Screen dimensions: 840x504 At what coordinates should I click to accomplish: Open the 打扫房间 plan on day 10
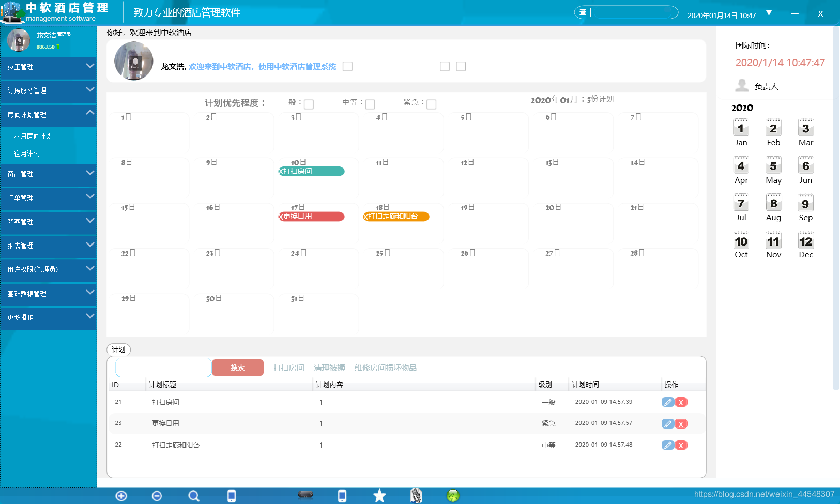point(311,171)
